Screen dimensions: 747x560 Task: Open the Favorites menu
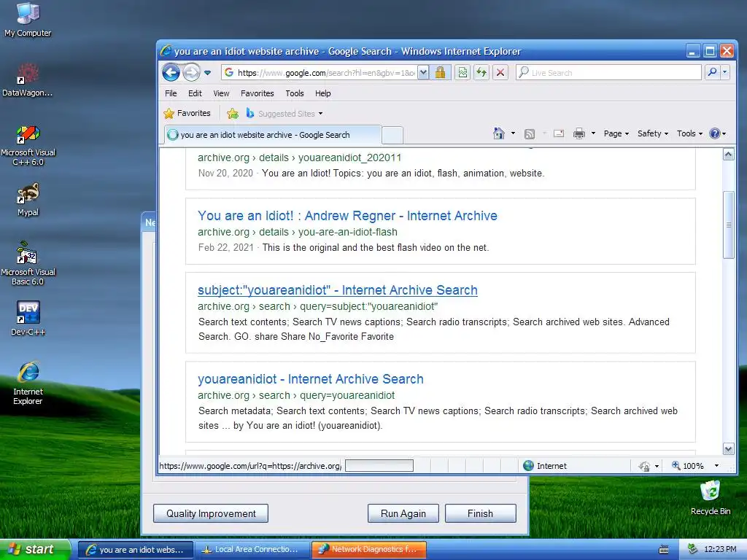point(258,93)
